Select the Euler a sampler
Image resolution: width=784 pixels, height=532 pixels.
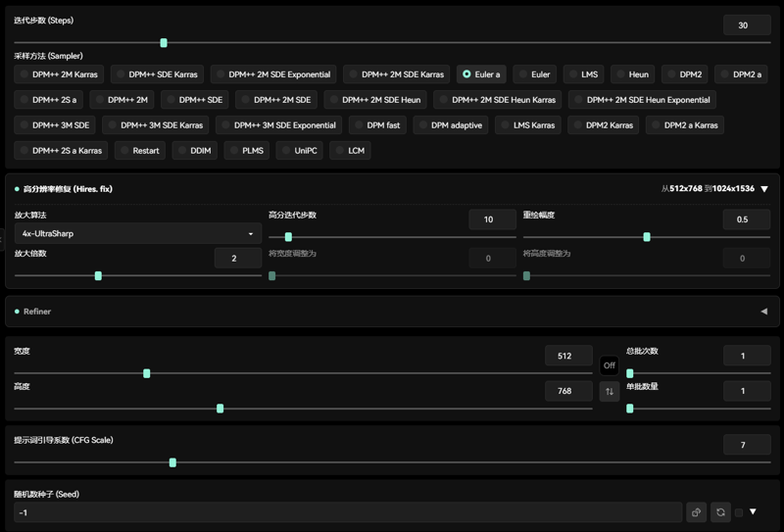481,74
